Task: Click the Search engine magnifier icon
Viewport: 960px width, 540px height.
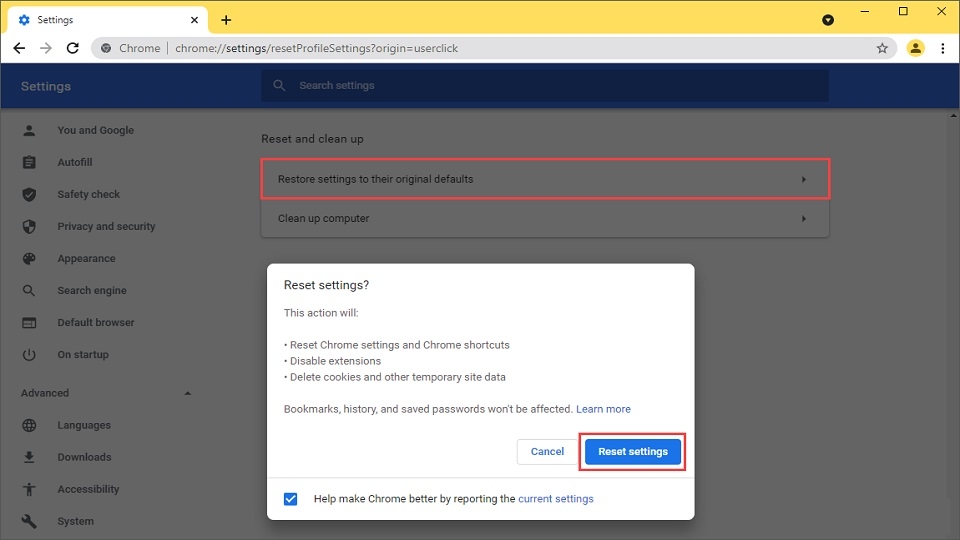Action: pyautogui.click(x=29, y=291)
